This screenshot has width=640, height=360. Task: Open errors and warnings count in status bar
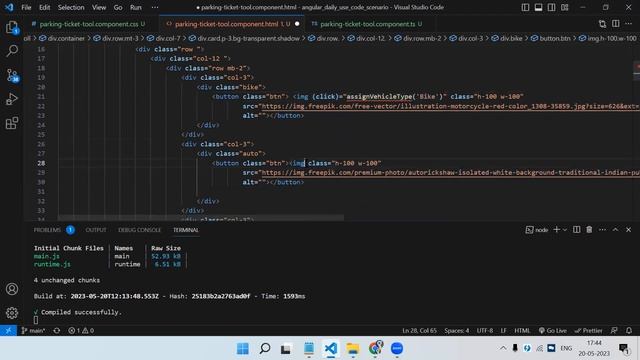pyautogui.click(x=81, y=331)
